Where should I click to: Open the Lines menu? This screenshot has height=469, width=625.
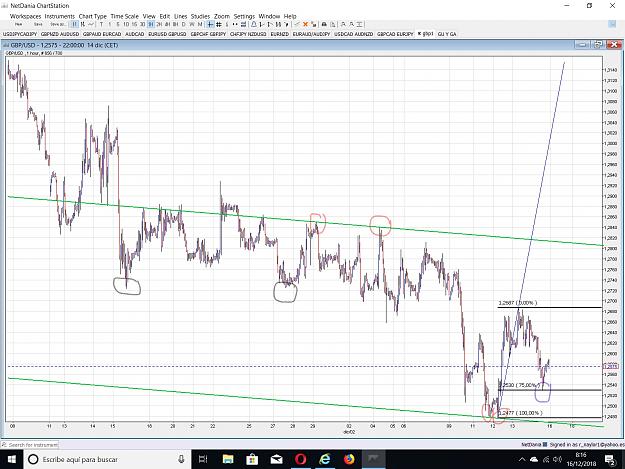click(181, 16)
